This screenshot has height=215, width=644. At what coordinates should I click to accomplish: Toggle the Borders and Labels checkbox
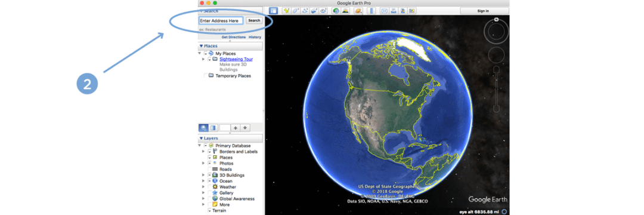click(x=209, y=152)
